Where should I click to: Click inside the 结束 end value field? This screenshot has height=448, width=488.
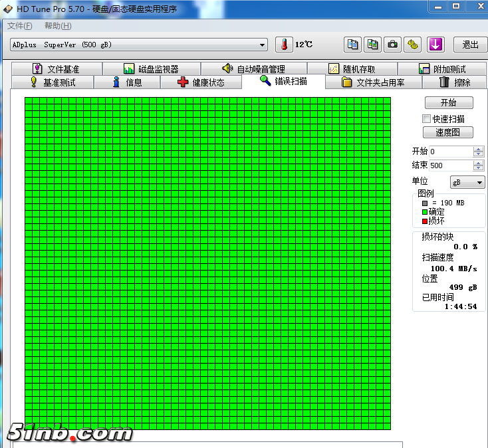450,166
